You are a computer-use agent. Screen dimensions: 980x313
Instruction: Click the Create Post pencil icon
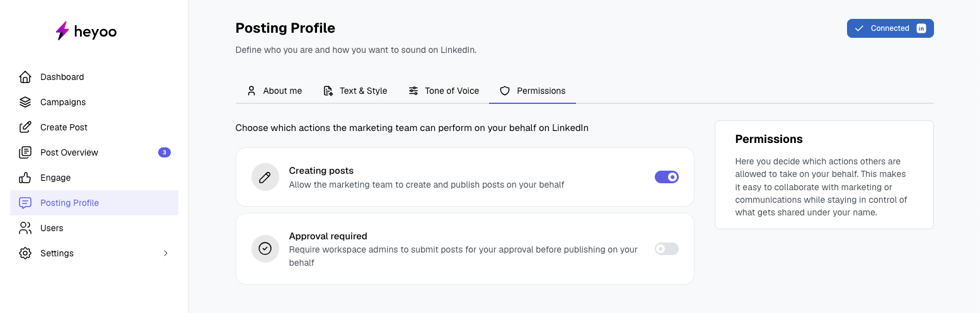[25, 127]
